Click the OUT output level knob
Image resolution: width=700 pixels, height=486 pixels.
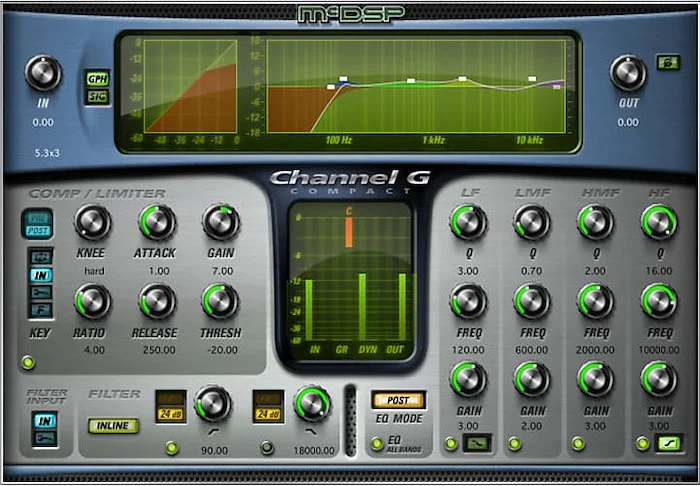point(628,73)
